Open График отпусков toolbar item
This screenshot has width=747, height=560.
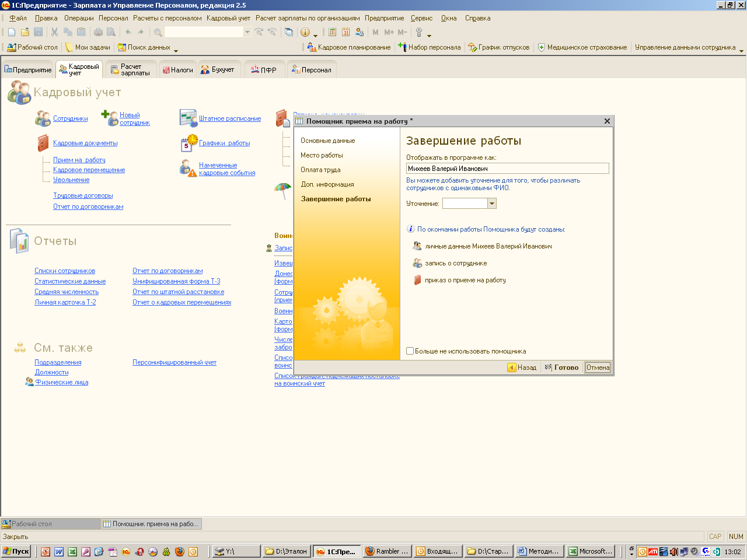point(499,47)
